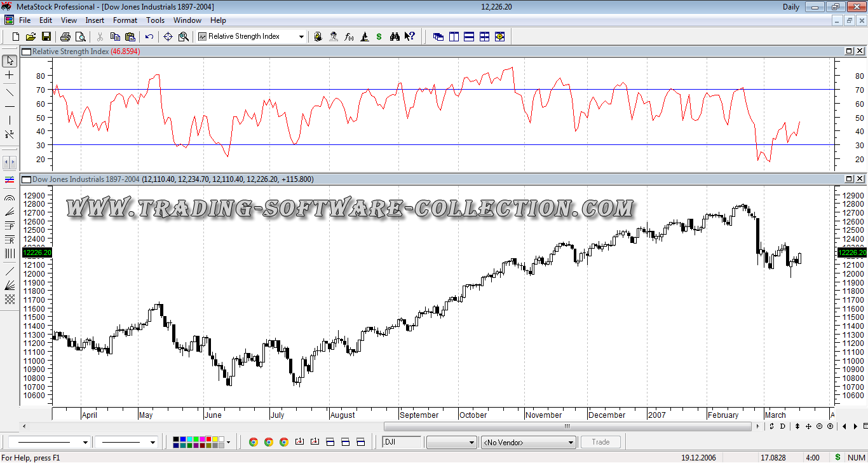Toggle the arrow pointer select tool
Image resolution: width=868 pixels, height=463 pixels.
[x=10, y=61]
